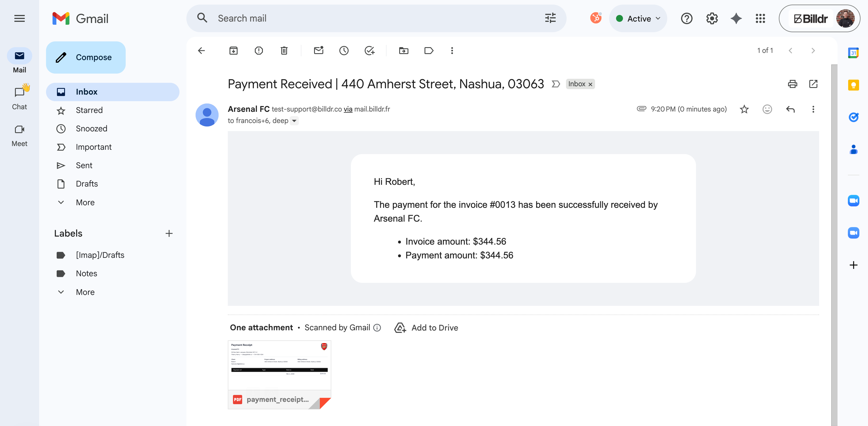Viewport: 868px width, 426px height.
Task: Delete this email with trash icon
Action: tap(284, 51)
